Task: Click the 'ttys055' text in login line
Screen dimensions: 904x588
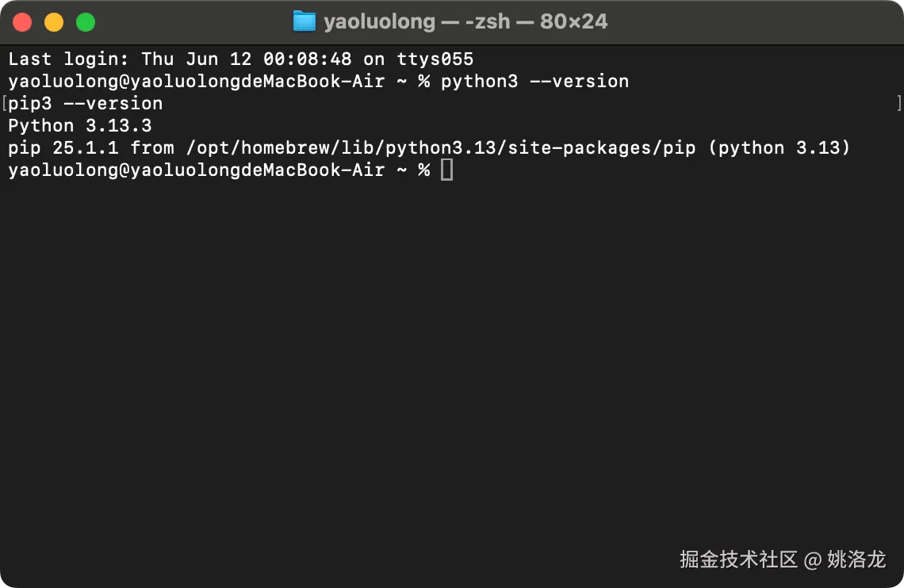Action: pyautogui.click(x=435, y=59)
